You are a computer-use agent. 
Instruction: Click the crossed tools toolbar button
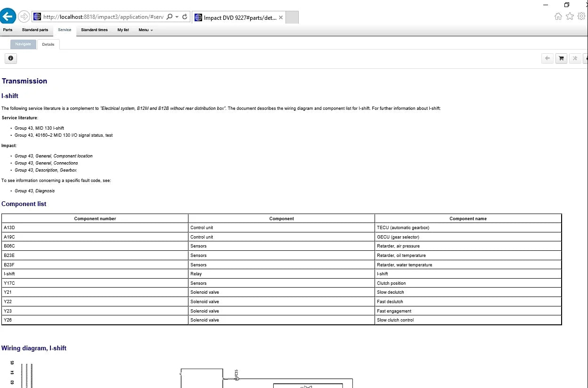click(575, 58)
